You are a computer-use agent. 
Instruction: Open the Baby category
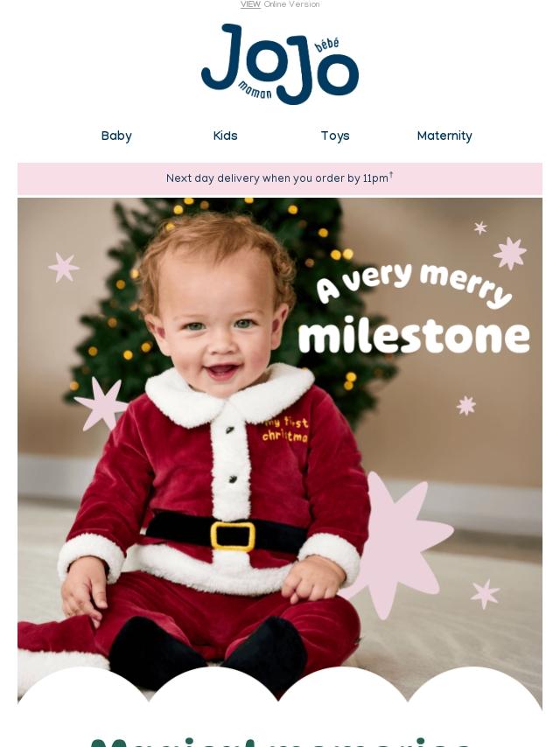point(116,136)
